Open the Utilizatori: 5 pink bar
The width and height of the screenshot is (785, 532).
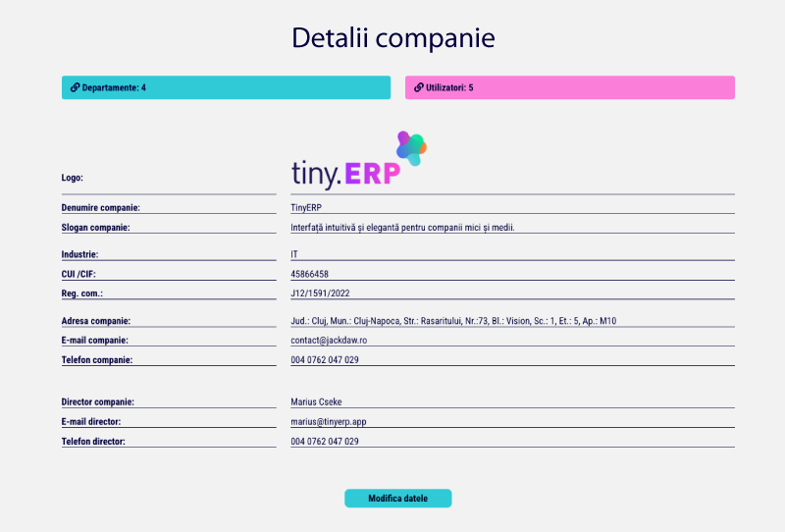(x=570, y=87)
